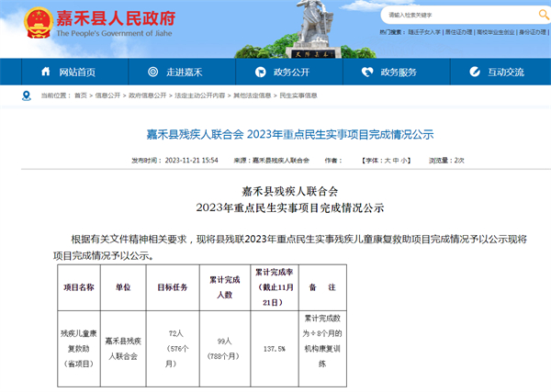Click table header 项目名称
Screen dimensions: 551x392
point(79,287)
